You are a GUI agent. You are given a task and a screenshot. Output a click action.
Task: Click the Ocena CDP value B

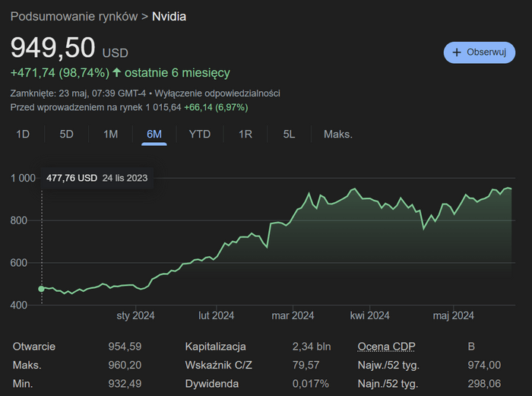pos(471,347)
